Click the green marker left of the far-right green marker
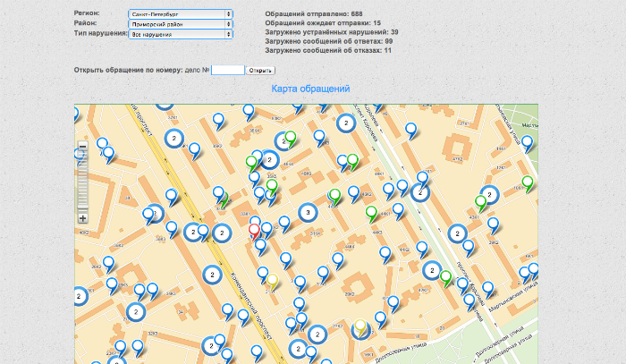Screen dimensions: 626x364 (481, 201)
